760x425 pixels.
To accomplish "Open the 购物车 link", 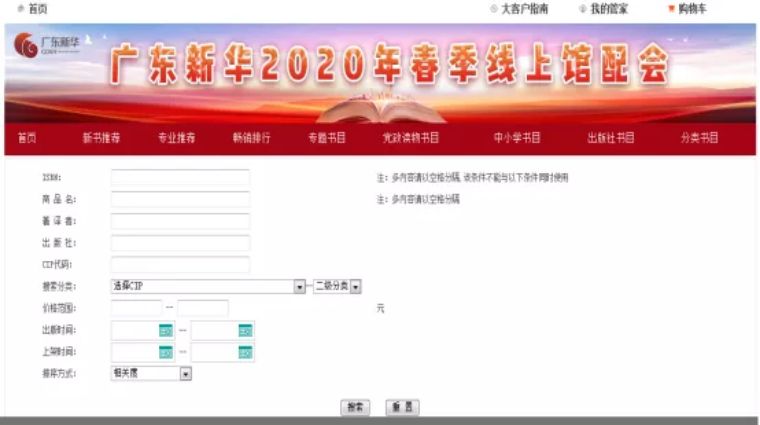I will (x=692, y=9).
